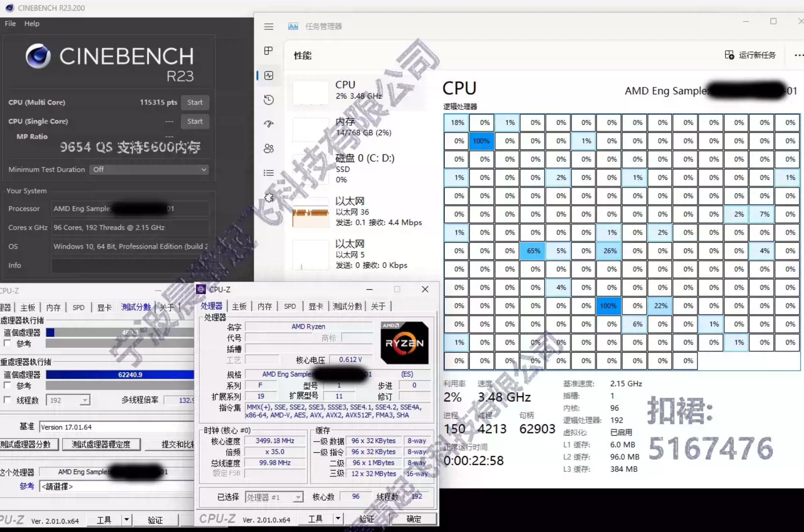Switch to the 主板 tab in CPU-Z
804x532 pixels.
[x=239, y=306]
